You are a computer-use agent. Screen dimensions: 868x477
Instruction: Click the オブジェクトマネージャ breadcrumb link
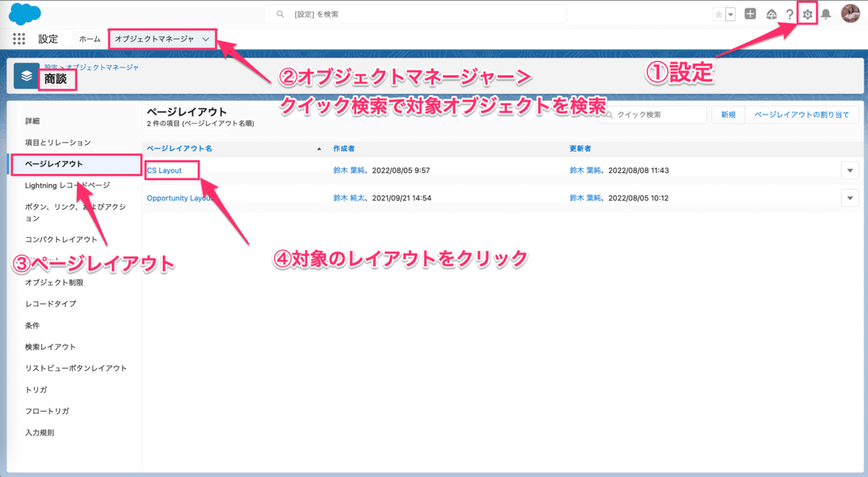coord(103,67)
